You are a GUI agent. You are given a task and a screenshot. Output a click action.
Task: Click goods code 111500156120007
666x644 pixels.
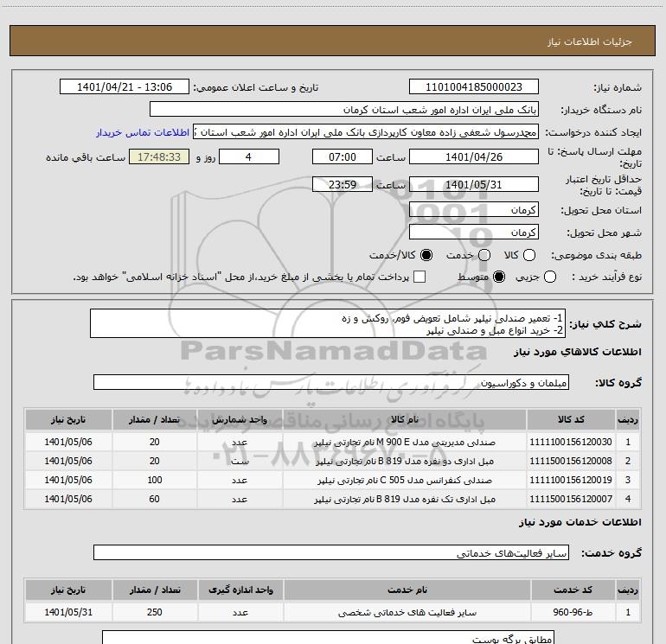tap(571, 499)
